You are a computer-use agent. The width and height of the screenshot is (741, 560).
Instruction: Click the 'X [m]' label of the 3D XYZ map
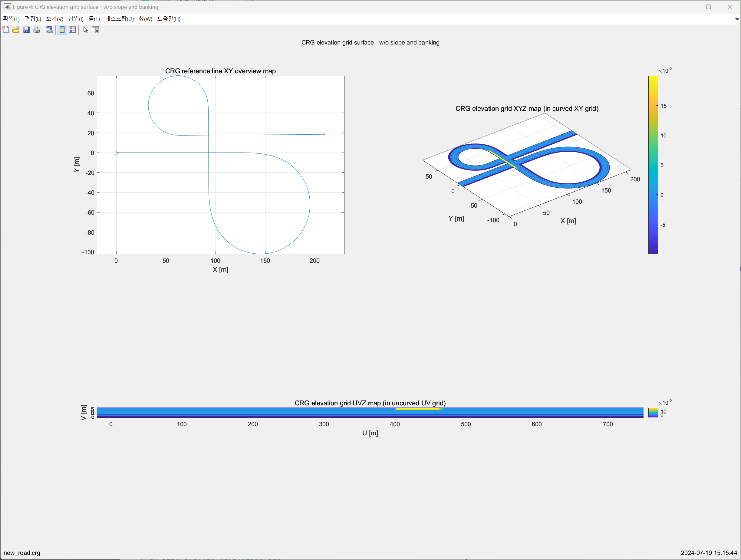pyautogui.click(x=568, y=221)
